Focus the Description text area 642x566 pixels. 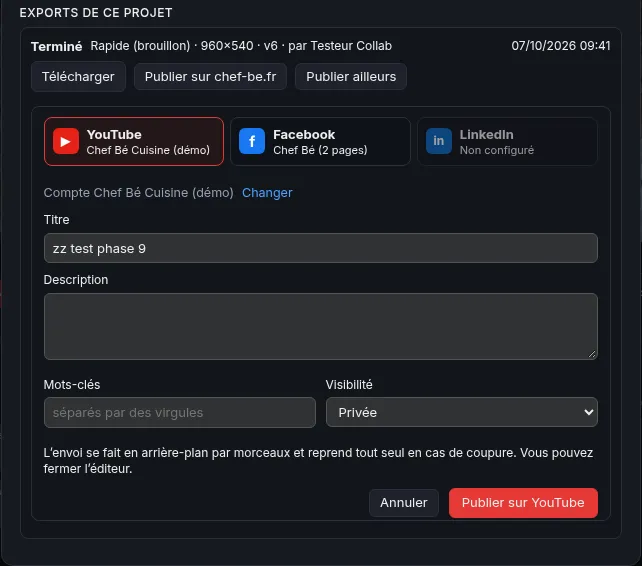click(321, 326)
